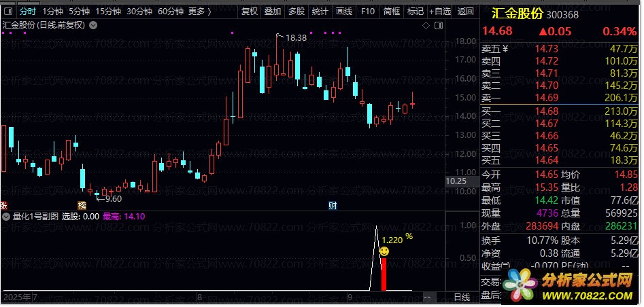Activate the 画线 drawing tool
The width and height of the screenshot is (644, 307).
point(344,12)
